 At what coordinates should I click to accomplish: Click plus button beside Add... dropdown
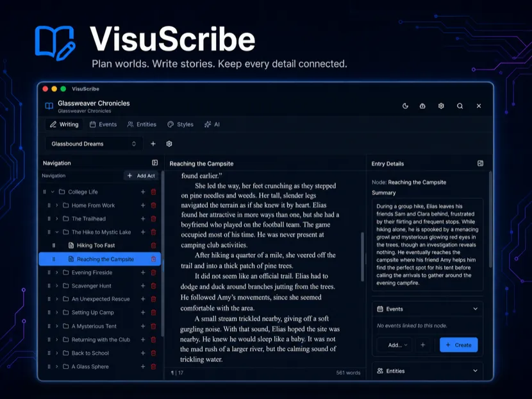pyautogui.click(x=423, y=345)
